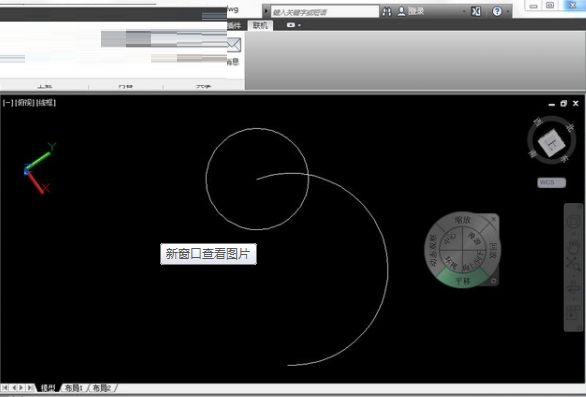Select the orbit tool in the navigation bar

pyautogui.click(x=574, y=289)
